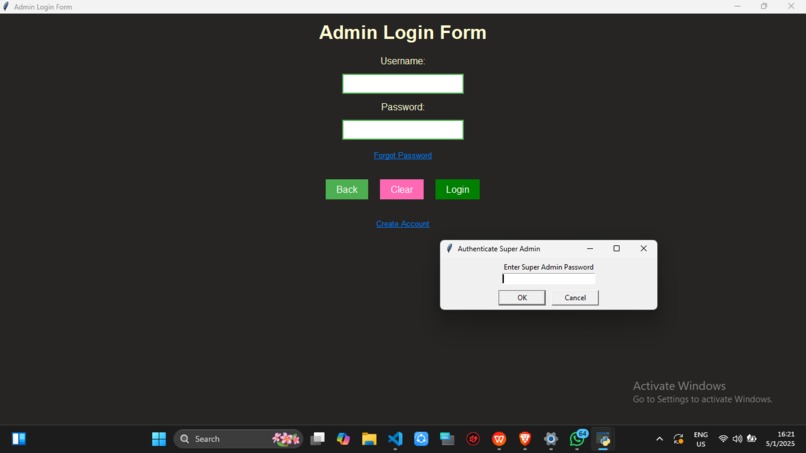The width and height of the screenshot is (806, 453).
Task: Launch Copilot from the taskbar
Action: [343, 439]
